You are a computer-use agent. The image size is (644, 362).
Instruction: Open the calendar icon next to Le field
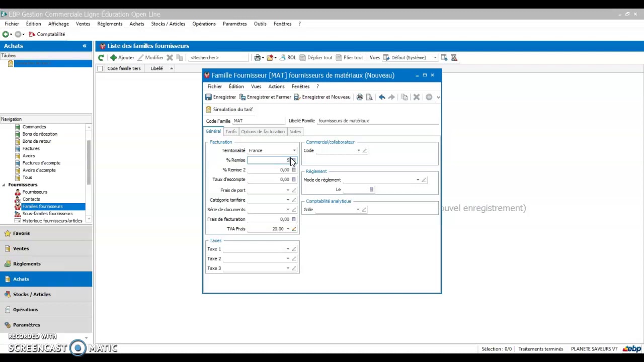(371, 190)
